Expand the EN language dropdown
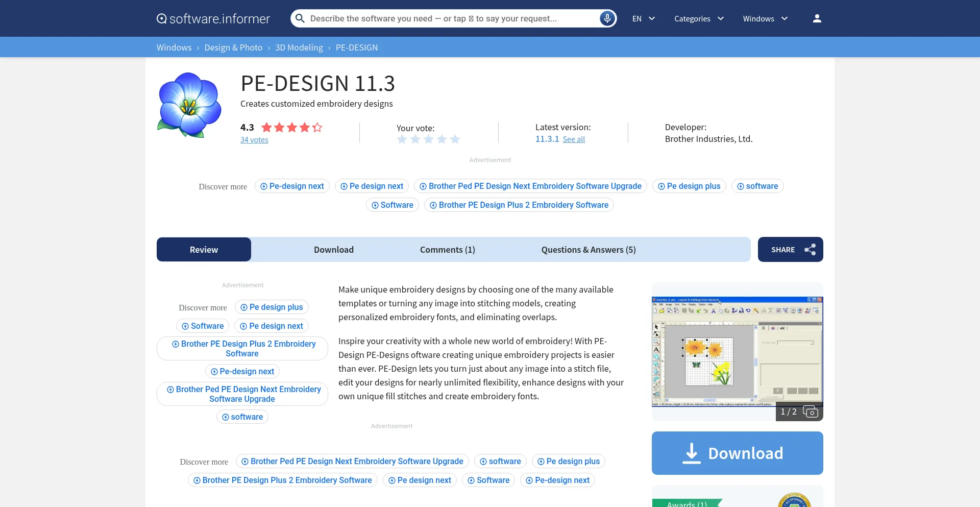The height and width of the screenshot is (507, 980). (x=643, y=18)
